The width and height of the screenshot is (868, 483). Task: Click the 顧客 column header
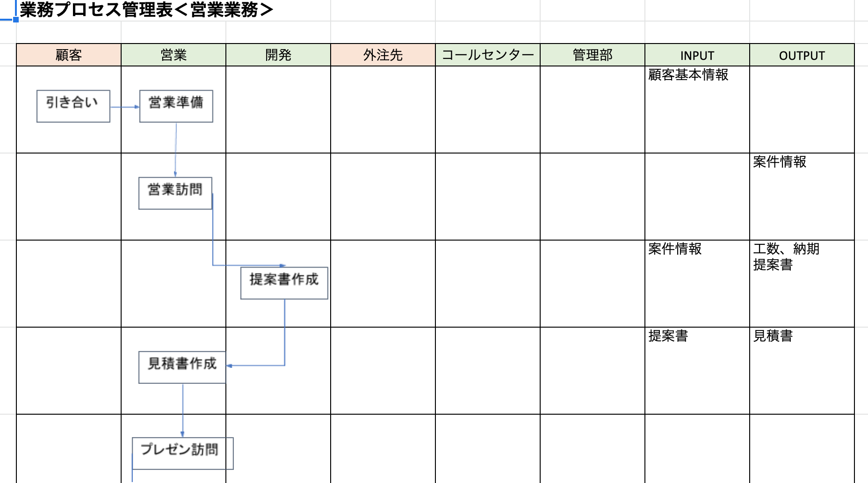[69, 55]
